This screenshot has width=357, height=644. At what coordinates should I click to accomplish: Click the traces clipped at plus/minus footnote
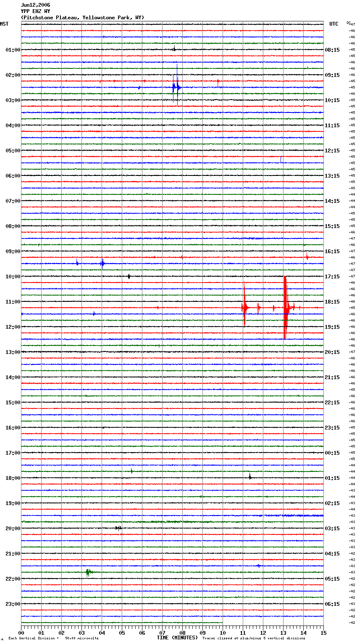[x=254, y=639]
